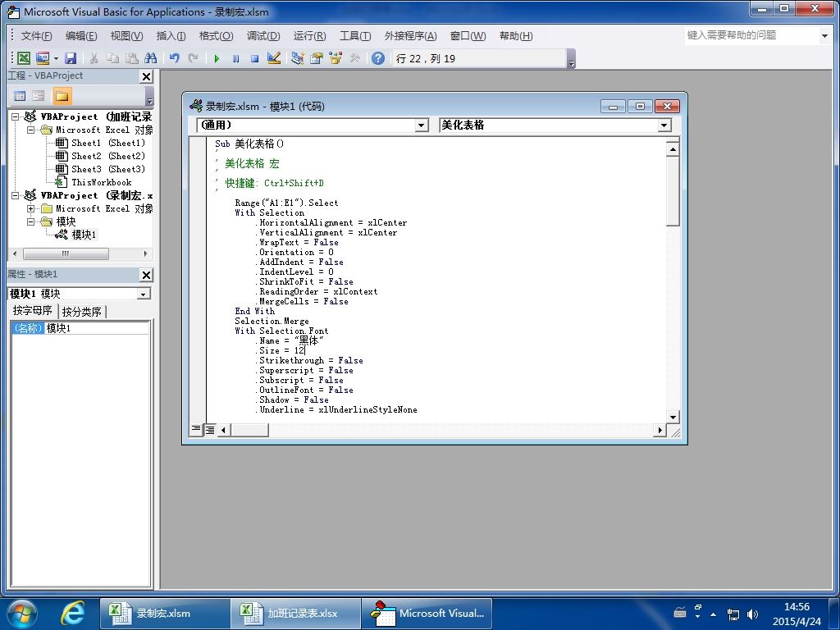840x630 pixels.
Task: Open the Insert object dropdown arrow
Action: (56, 58)
